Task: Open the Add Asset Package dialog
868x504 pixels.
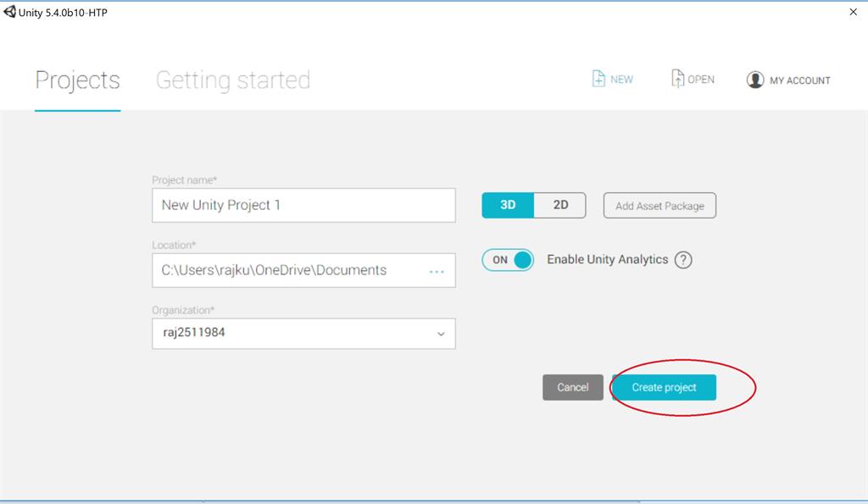Action: pos(659,206)
